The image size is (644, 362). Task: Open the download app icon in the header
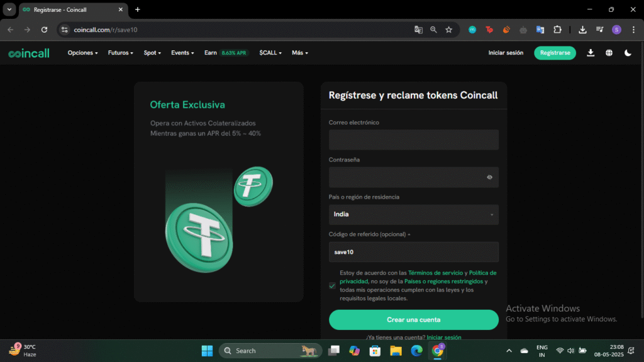[x=590, y=53]
